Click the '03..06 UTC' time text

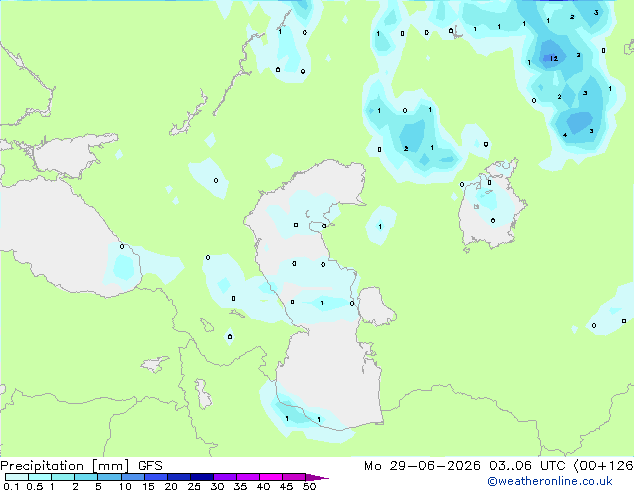click(x=527, y=466)
